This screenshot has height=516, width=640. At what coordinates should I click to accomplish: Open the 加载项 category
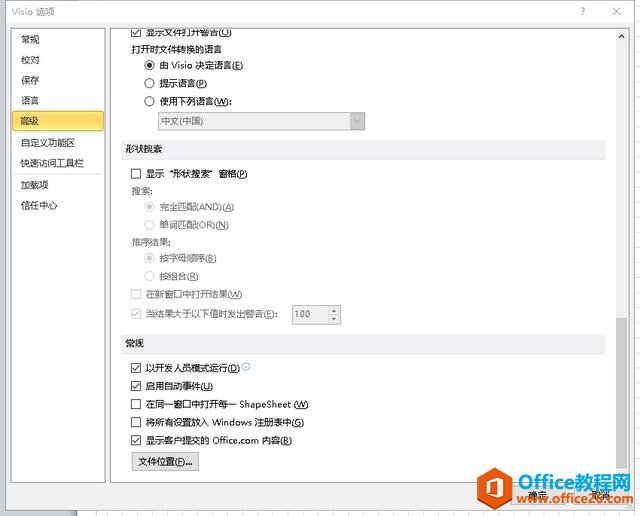(x=35, y=185)
